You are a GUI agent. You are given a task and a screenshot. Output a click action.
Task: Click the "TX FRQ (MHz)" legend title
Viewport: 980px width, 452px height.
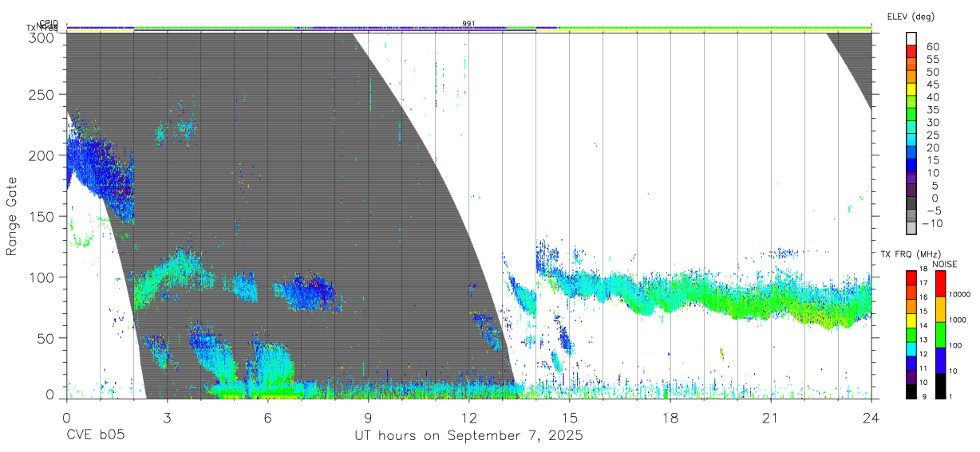coord(911,254)
